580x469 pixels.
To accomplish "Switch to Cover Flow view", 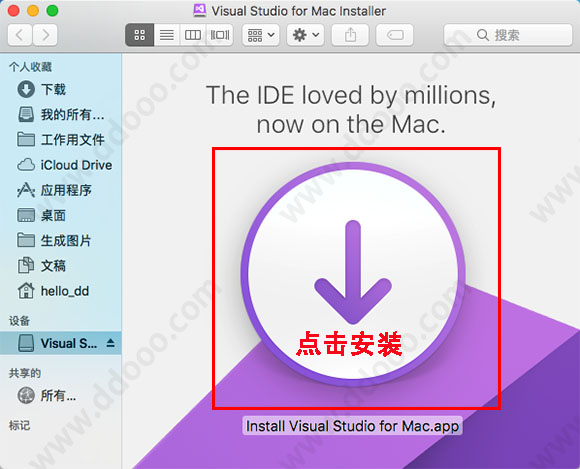I will 220,35.
